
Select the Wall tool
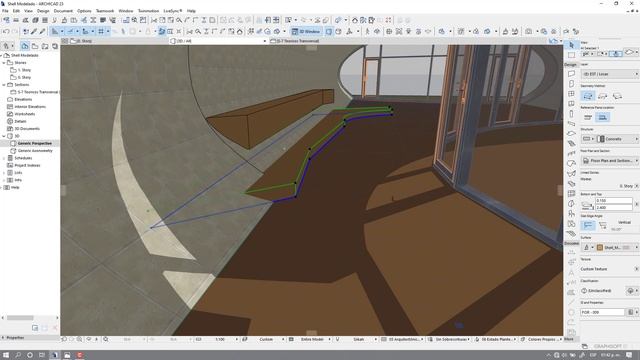pos(571,74)
